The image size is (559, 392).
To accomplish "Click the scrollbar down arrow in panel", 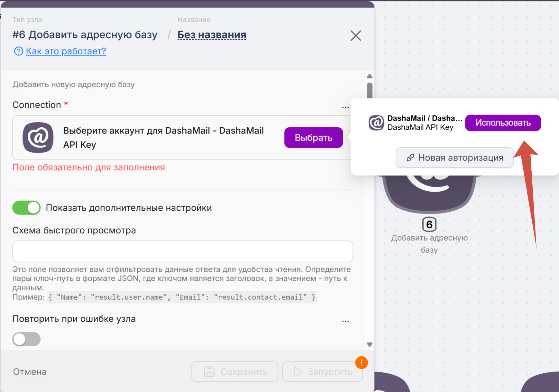I will click(x=370, y=344).
